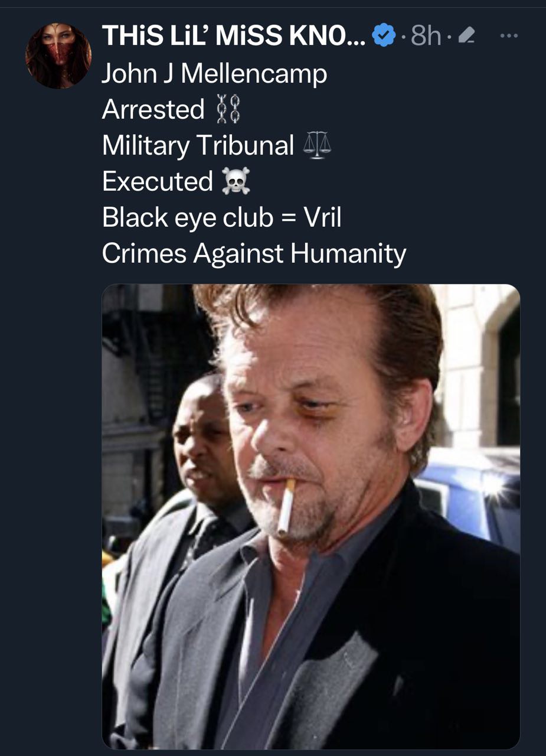Open the 'THiS LiL' MiSS KNO...' account name
The width and height of the screenshot is (546, 756).
234,37
